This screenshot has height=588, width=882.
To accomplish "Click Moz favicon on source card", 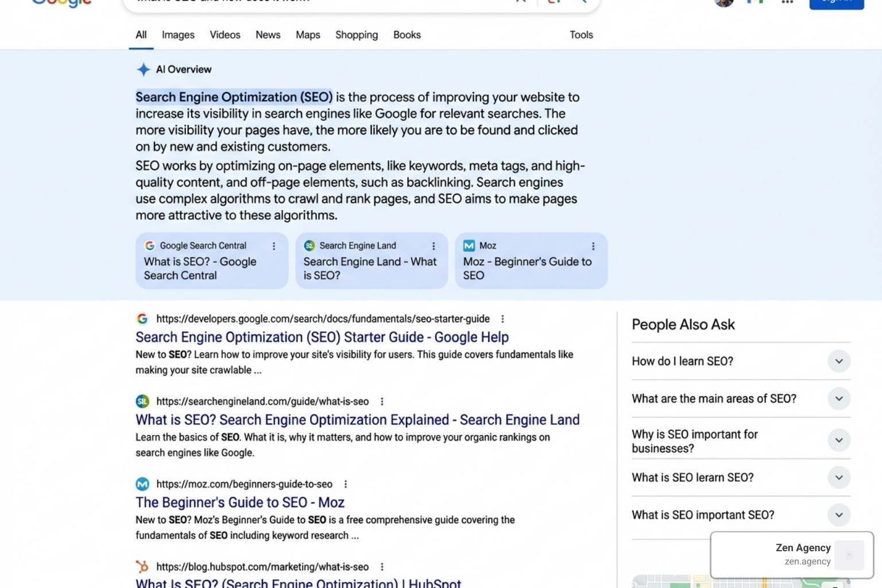I will pyautogui.click(x=469, y=246).
